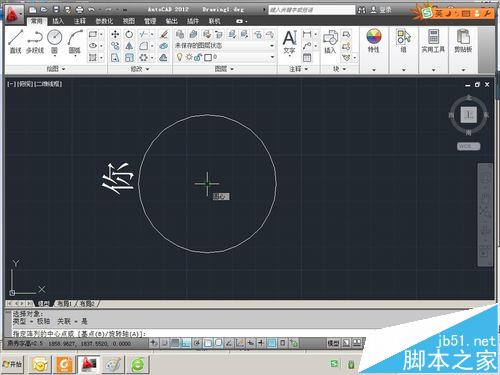
Task: Expand the Draw (绘图) panel flyout
Action: [x=56, y=69]
